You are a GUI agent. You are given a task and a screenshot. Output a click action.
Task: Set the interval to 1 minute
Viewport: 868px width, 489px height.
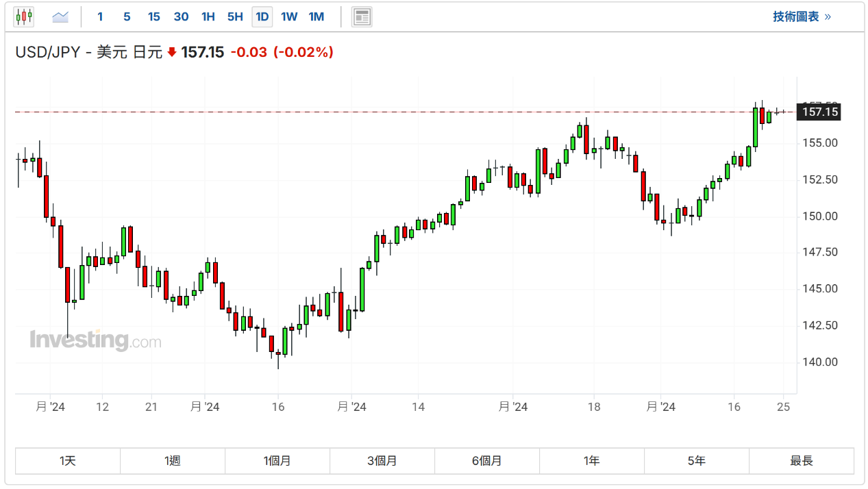coord(100,16)
